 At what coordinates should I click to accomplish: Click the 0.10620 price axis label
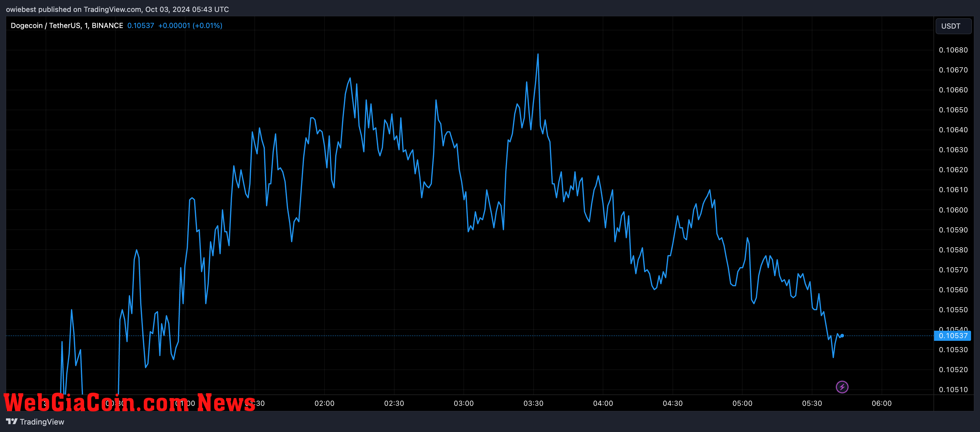pyautogui.click(x=953, y=170)
